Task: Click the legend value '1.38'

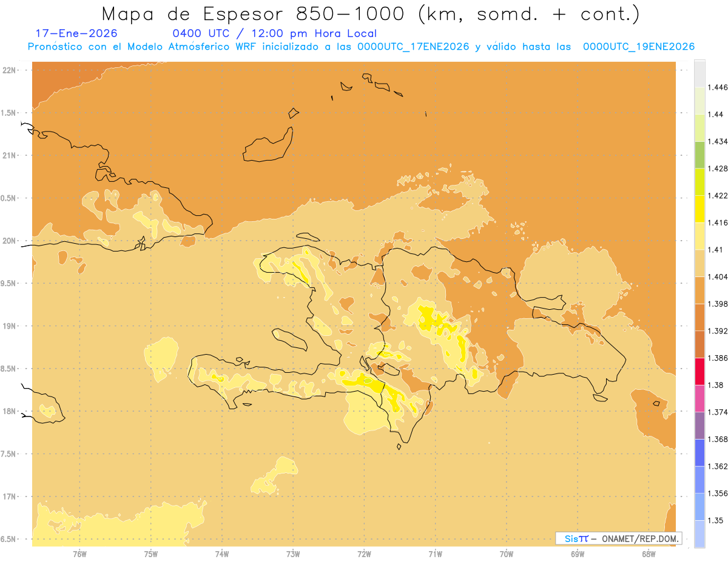Action: click(716, 385)
